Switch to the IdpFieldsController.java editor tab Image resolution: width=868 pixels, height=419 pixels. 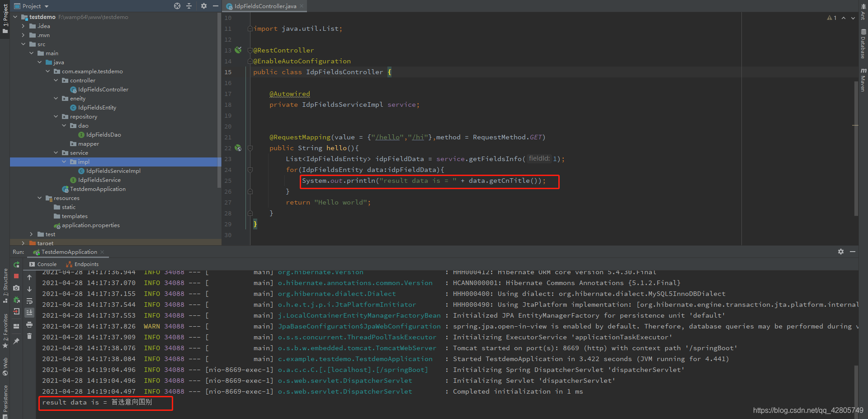click(265, 6)
